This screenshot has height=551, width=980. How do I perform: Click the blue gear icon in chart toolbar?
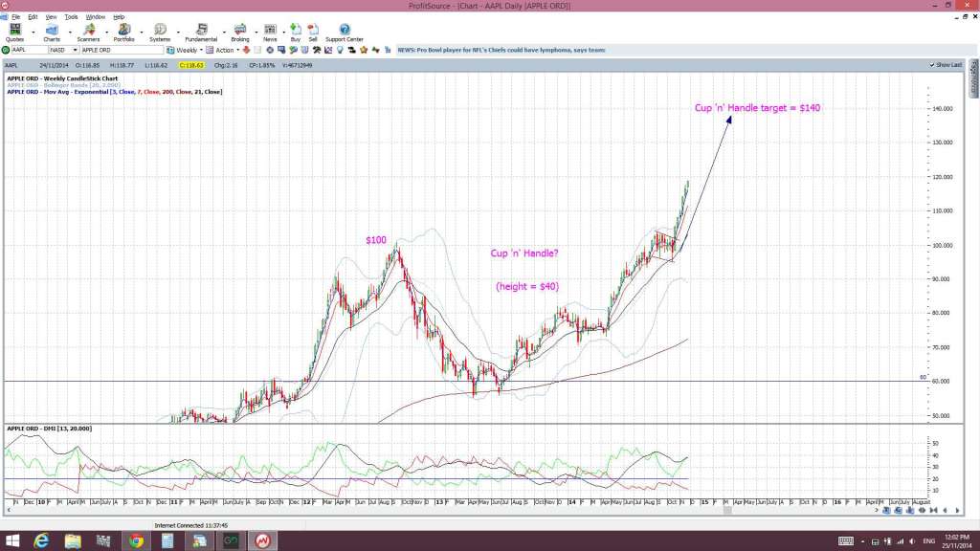[x=269, y=50]
